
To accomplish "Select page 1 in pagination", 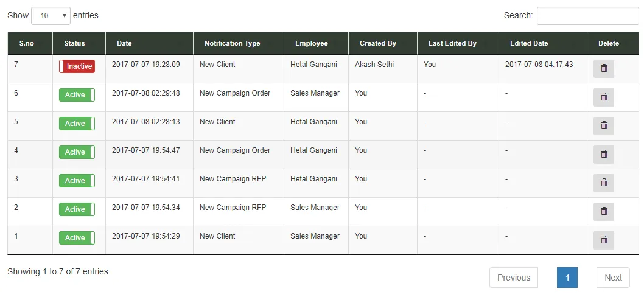I will [567, 278].
